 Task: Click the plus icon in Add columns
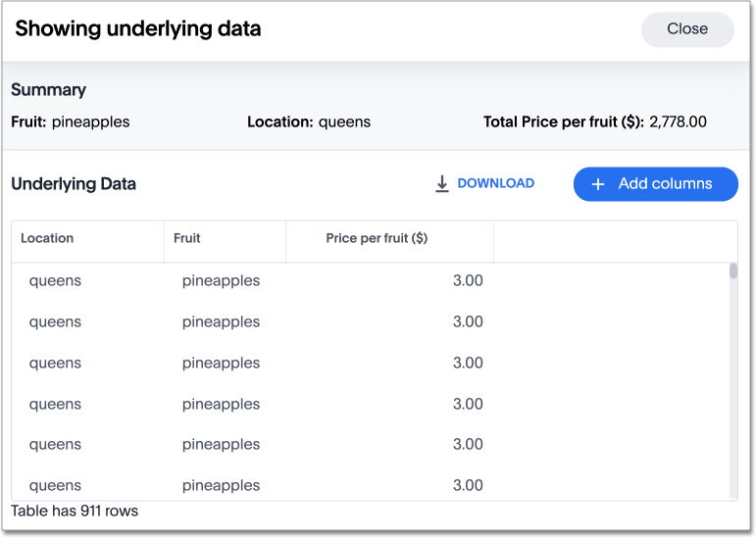point(598,184)
